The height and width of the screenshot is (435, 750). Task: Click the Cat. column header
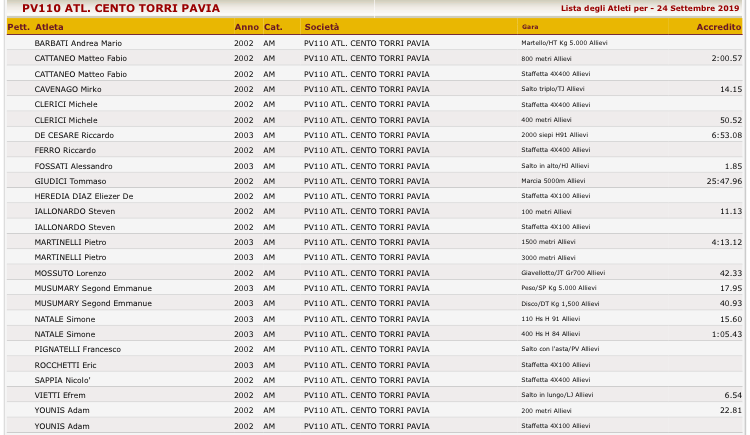point(271,27)
